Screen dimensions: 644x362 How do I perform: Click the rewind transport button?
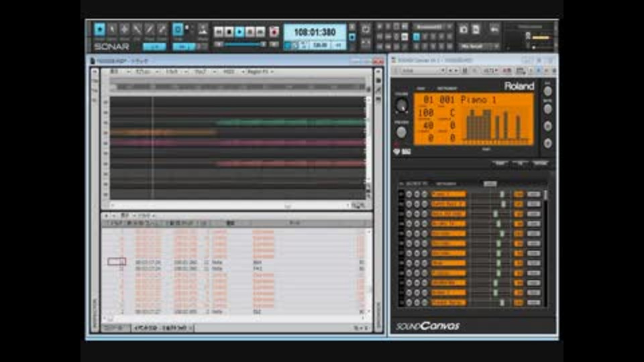219,32
